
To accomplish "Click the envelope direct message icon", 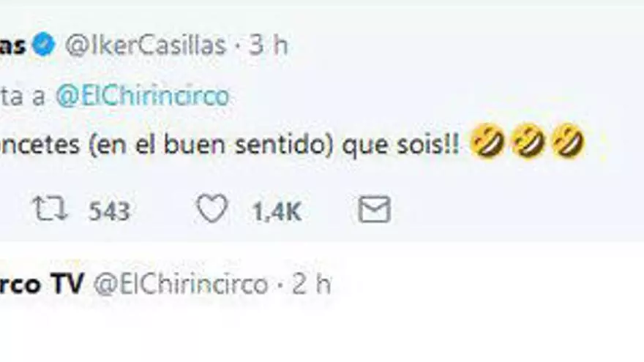I will 375,211.
